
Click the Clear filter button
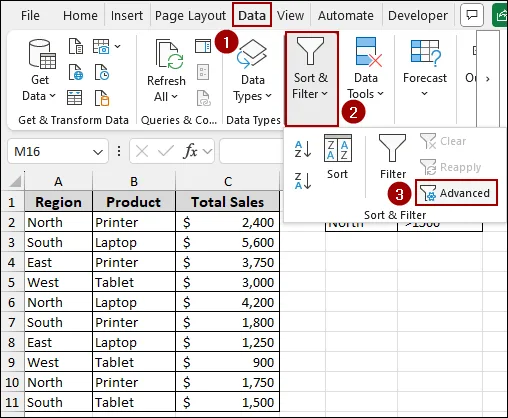(443, 141)
